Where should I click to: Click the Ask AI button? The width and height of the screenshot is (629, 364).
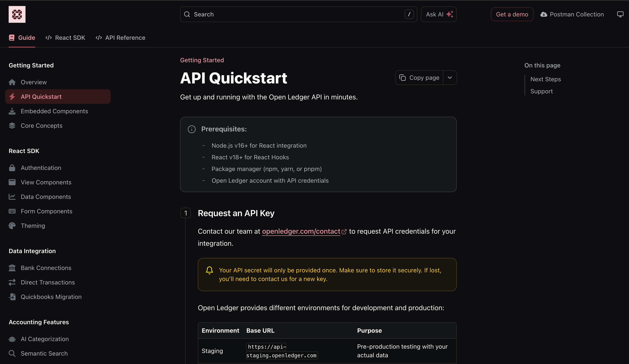[x=439, y=14]
